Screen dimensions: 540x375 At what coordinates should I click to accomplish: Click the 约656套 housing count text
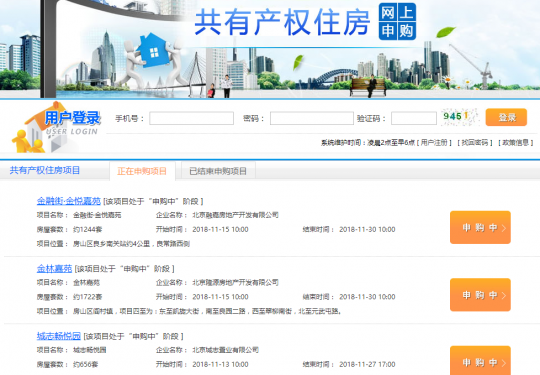click(85, 365)
